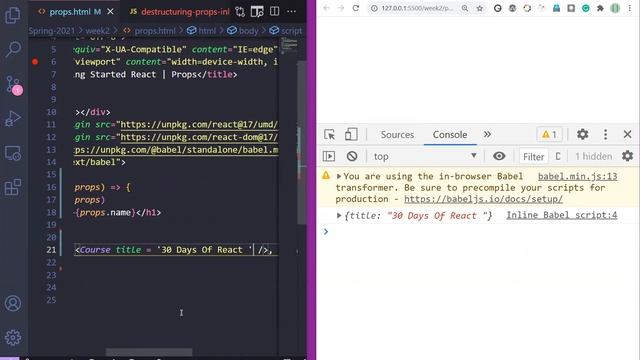Expand the Babel warning message

339,176
